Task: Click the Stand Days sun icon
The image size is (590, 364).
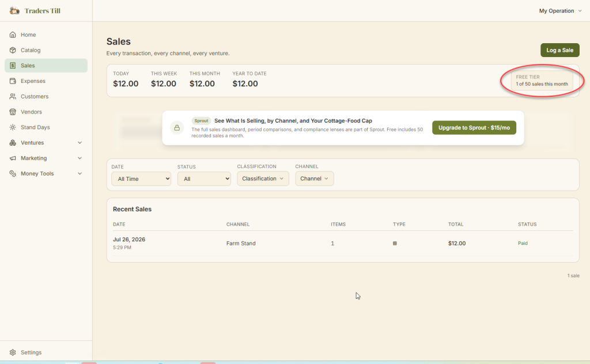Action: pyautogui.click(x=13, y=127)
